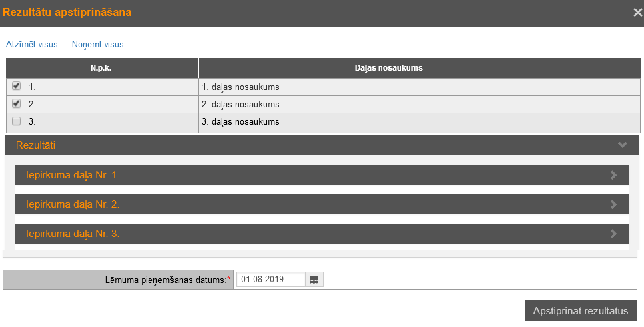
Task: Click into the decision date field
Action: (271, 280)
